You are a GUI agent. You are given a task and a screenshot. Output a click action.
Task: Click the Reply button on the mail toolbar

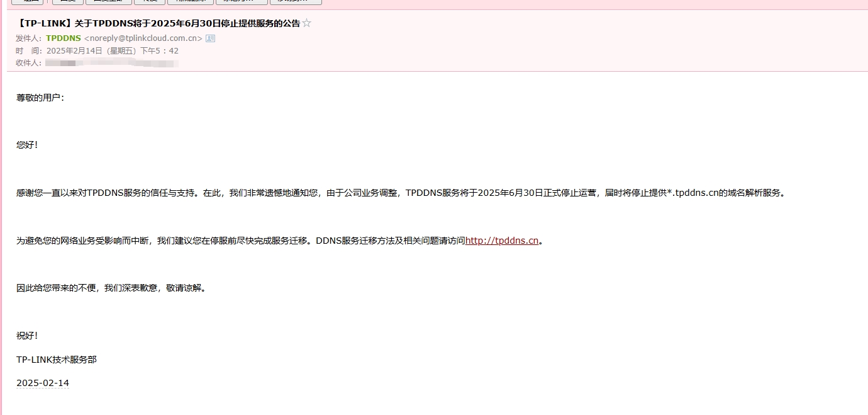(67, 2)
